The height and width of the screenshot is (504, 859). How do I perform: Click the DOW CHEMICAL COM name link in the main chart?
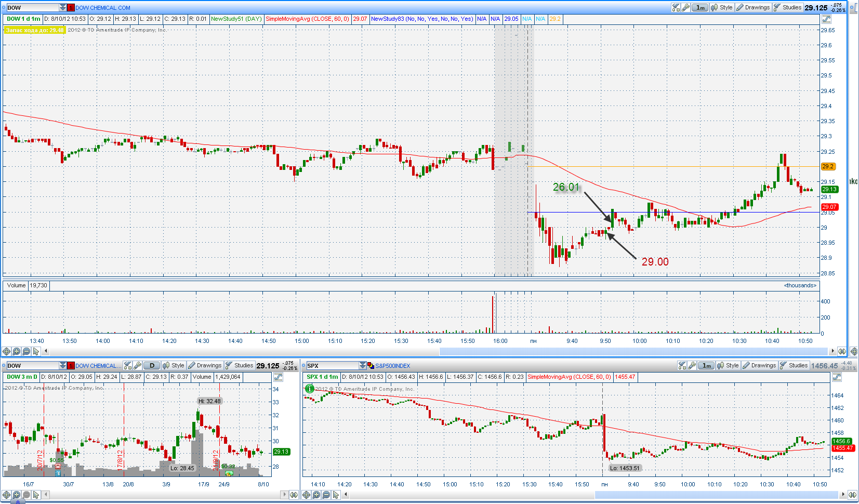click(103, 8)
